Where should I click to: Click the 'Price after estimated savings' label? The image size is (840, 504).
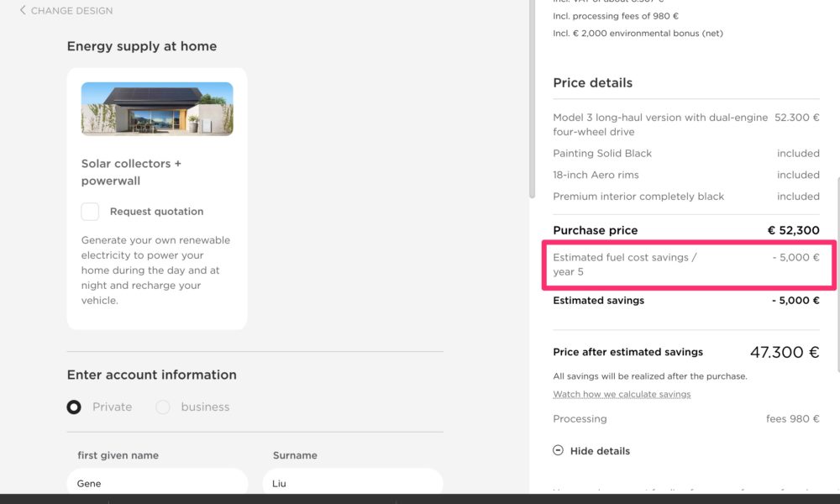(x=627, y=352)
